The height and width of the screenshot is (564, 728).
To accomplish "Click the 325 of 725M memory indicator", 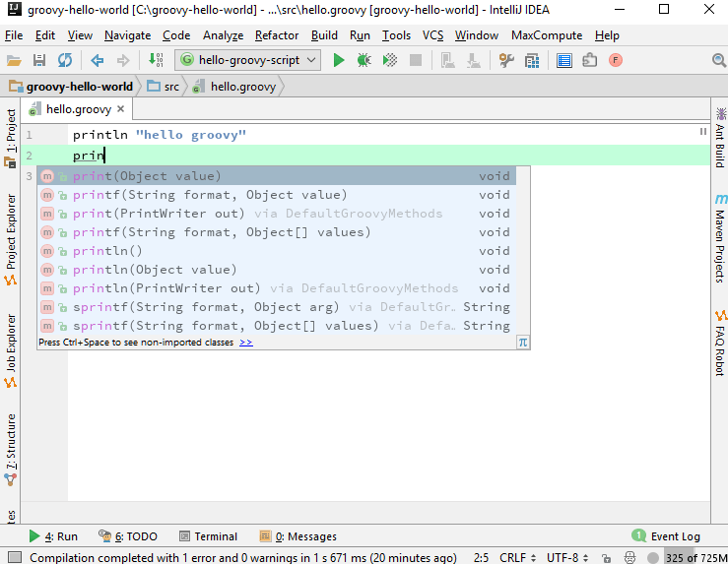I will pos(695,557).
